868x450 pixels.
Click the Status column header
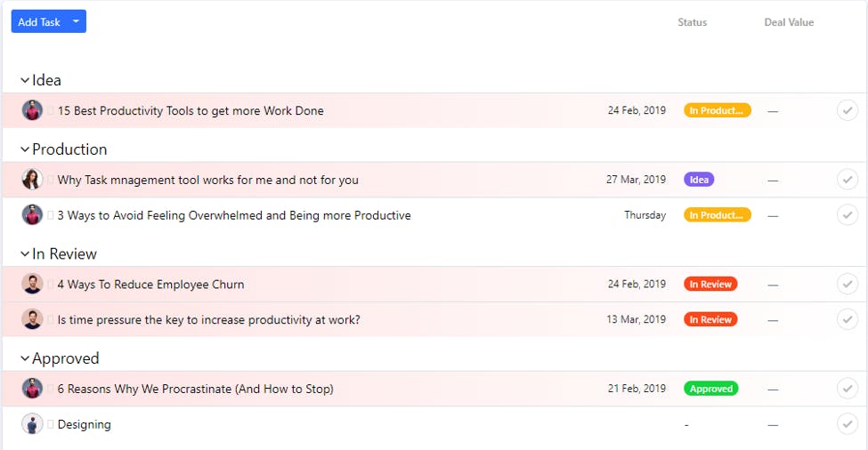point(692,22)
